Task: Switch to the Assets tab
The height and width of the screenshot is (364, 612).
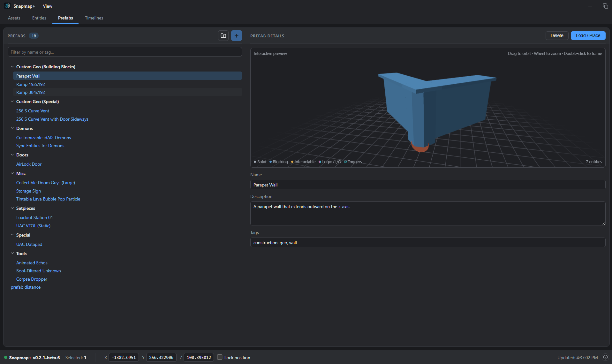Action: point(14,18)
